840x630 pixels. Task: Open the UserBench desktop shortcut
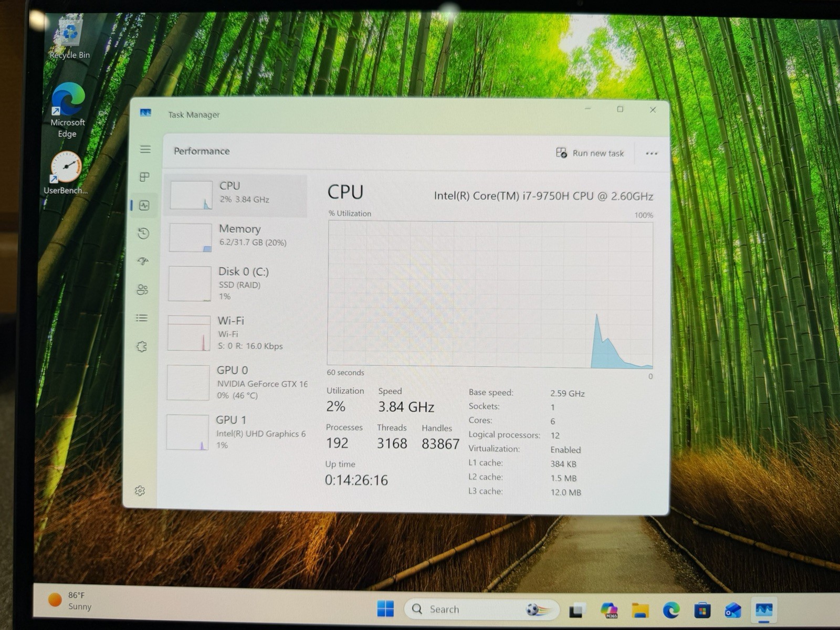[x=66, y=173]
